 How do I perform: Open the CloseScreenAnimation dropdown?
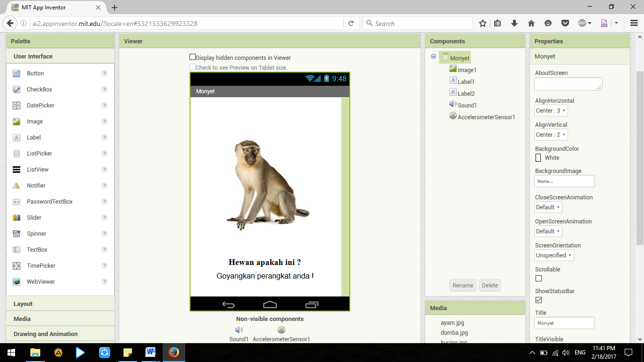(548, 207)
